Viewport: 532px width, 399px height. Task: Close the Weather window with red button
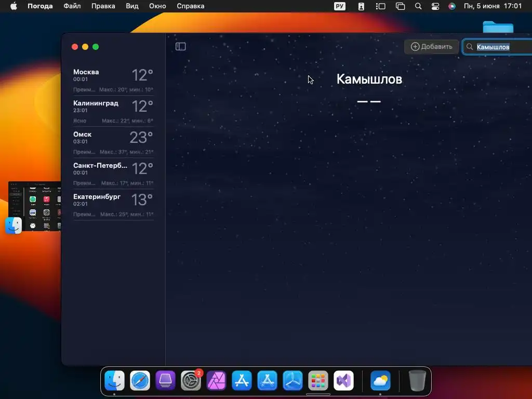(x=75, y=47)
